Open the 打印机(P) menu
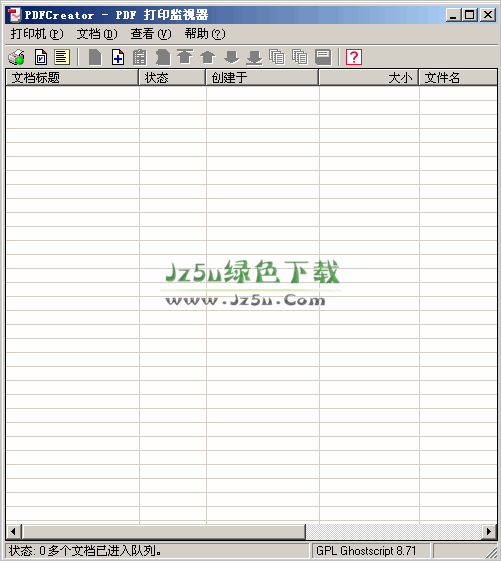 tap(37, 34)
